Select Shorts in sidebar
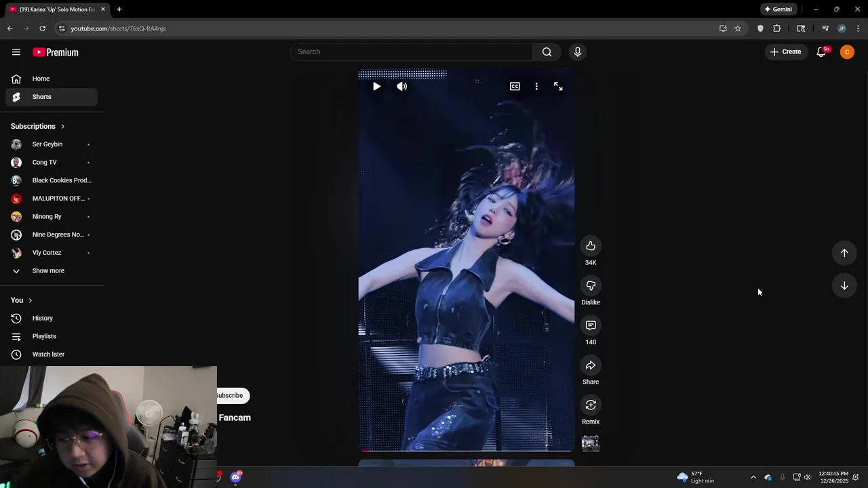 coord(52,97)
